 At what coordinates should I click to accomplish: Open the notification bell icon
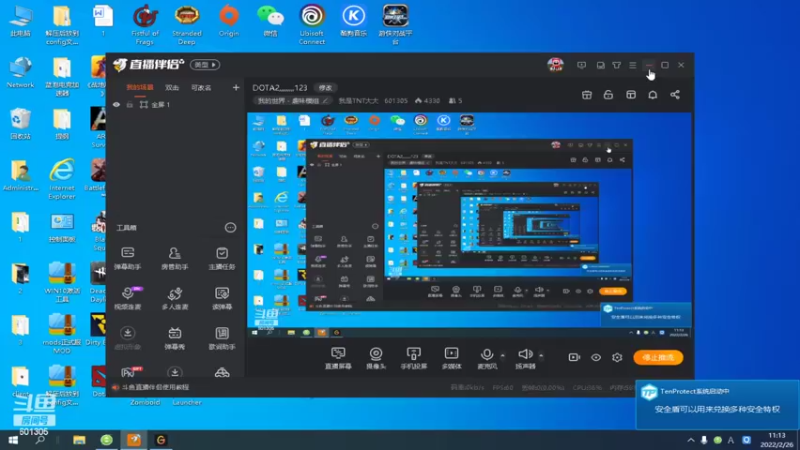[653, 95]
